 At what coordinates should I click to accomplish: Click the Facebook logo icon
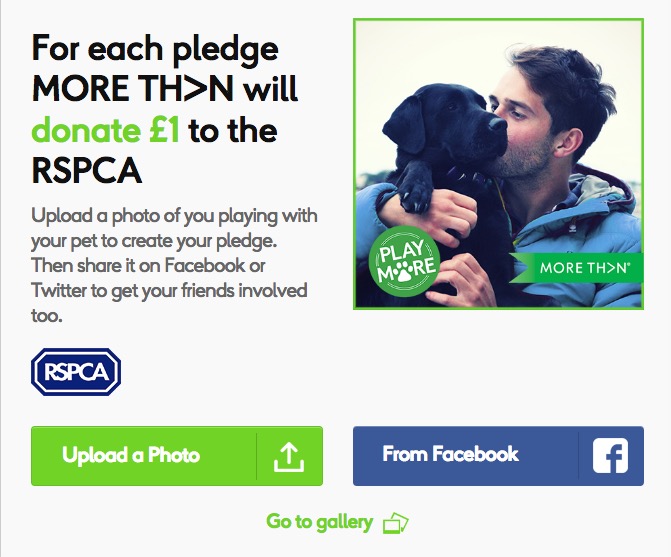[610, 456]
